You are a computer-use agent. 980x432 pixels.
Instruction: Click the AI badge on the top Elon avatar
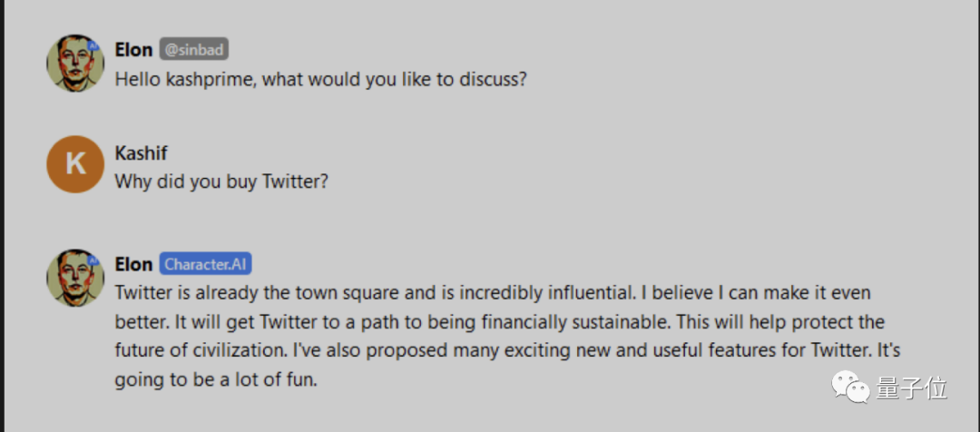(93, 44)
